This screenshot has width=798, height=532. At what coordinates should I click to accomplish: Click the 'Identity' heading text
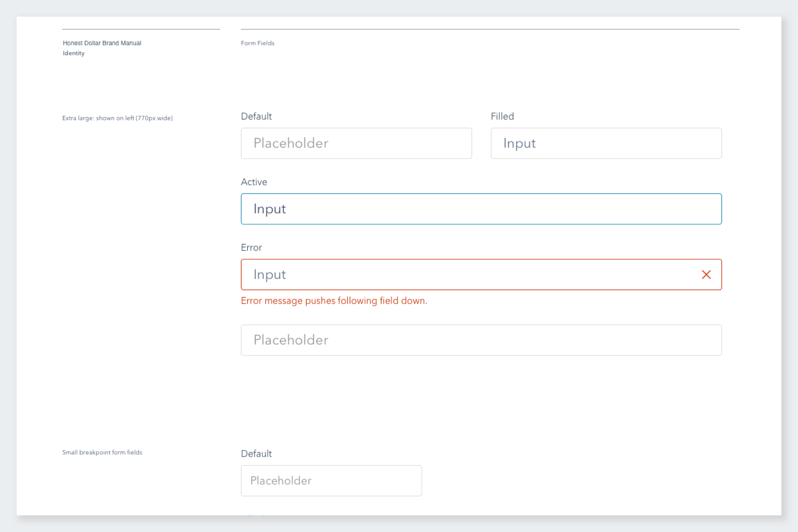[x=73, y=53]
